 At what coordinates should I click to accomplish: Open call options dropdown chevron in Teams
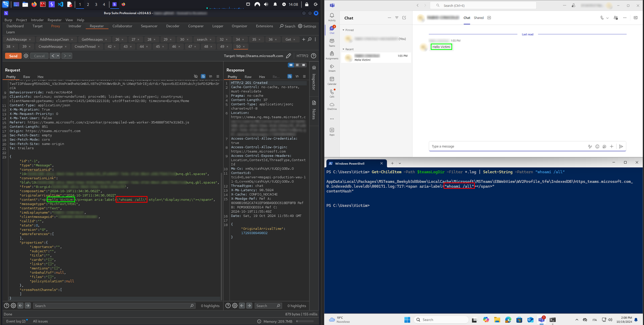click(607, 18)
